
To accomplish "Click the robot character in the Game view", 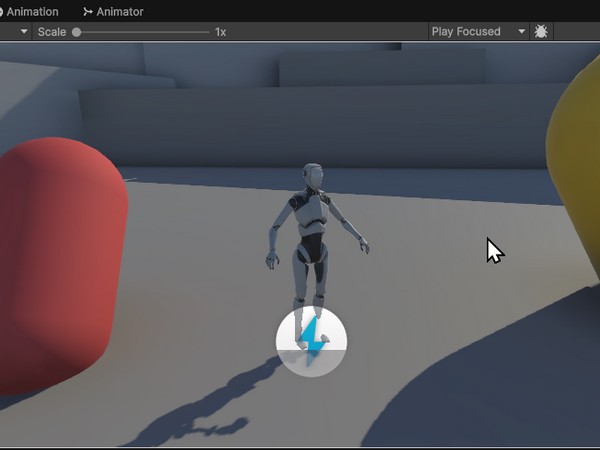I will (x=314, y=245).
